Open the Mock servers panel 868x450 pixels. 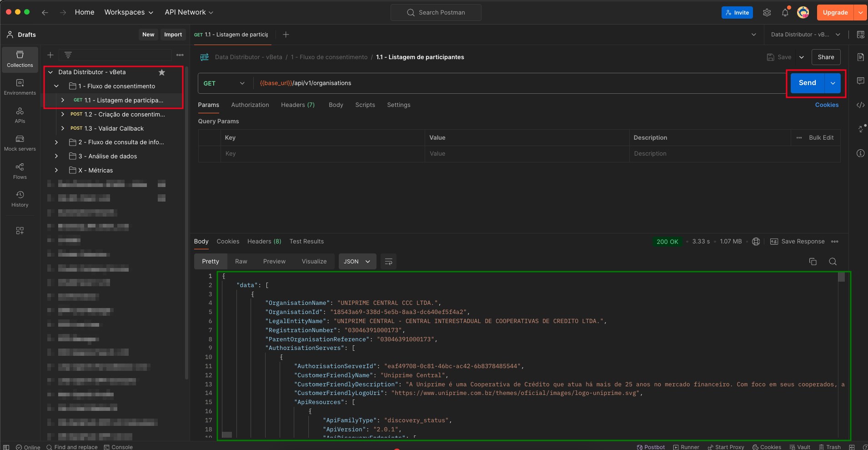pos(20,143)
